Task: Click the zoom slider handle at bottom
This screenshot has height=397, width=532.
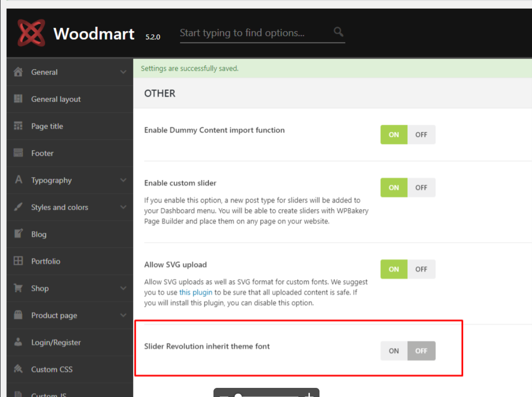Action: (238, 395)
